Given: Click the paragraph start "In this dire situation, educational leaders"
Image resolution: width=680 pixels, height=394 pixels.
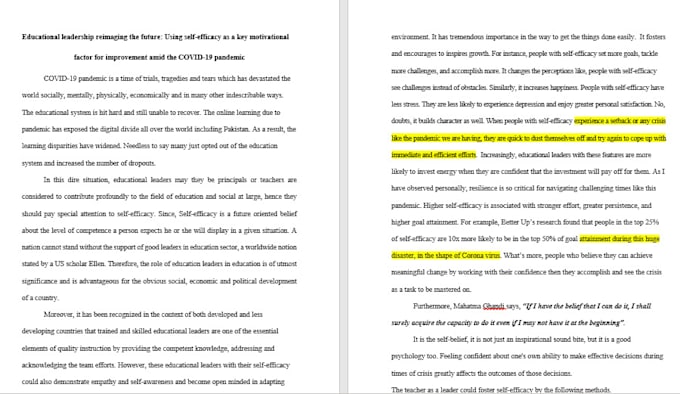Looking at the screenshot, I should (170, 179).
